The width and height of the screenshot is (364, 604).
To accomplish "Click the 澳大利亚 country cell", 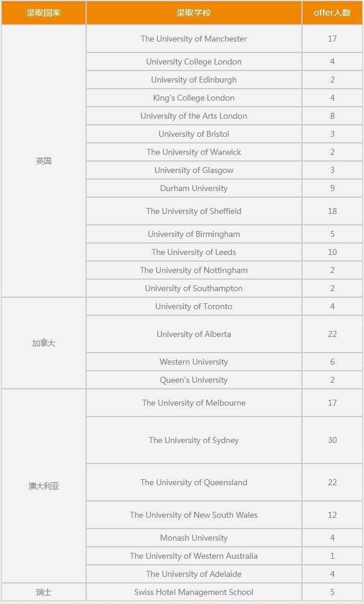I will (x=43, y=486).
